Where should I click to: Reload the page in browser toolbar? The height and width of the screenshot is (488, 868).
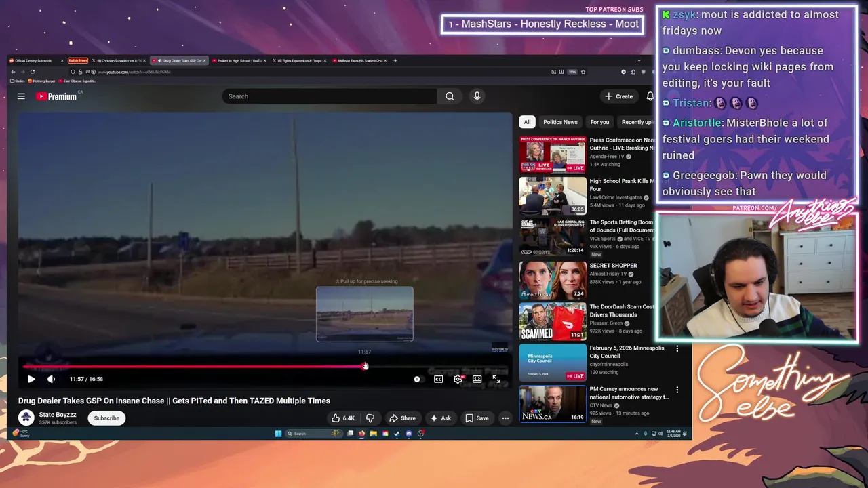(x=32, y=72)
